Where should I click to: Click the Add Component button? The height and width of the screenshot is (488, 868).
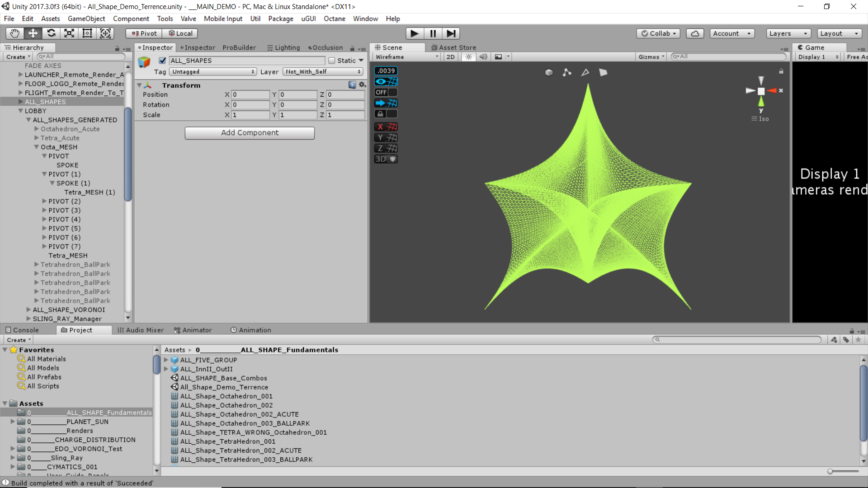click(x=250, y=133)
